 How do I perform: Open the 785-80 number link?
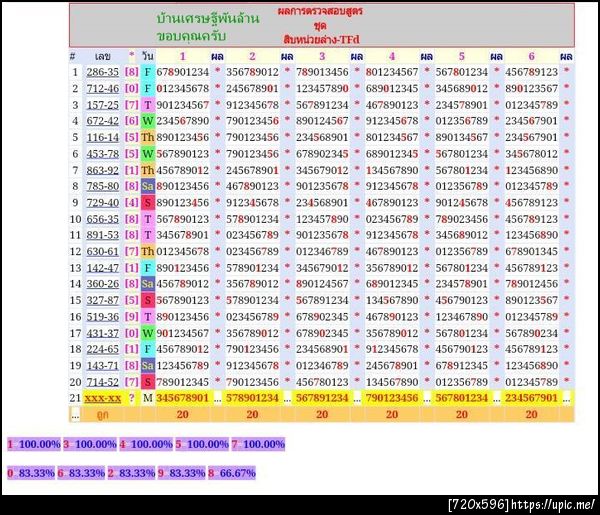[x=103, y=186]
